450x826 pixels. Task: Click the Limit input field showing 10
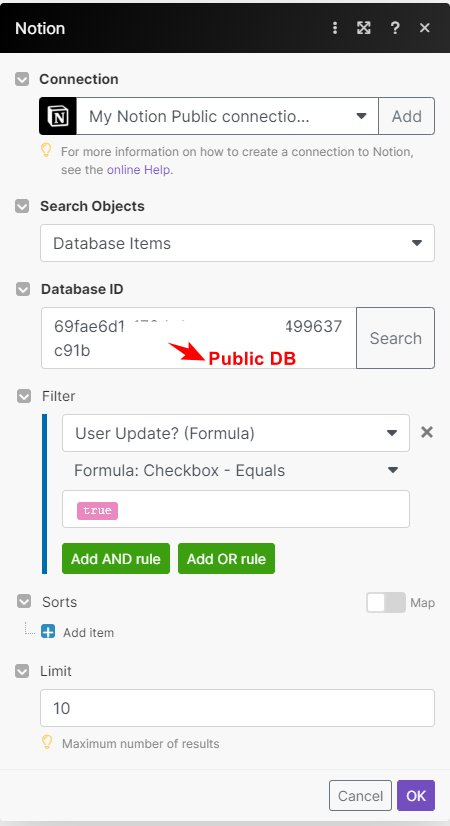coord(237,708)
